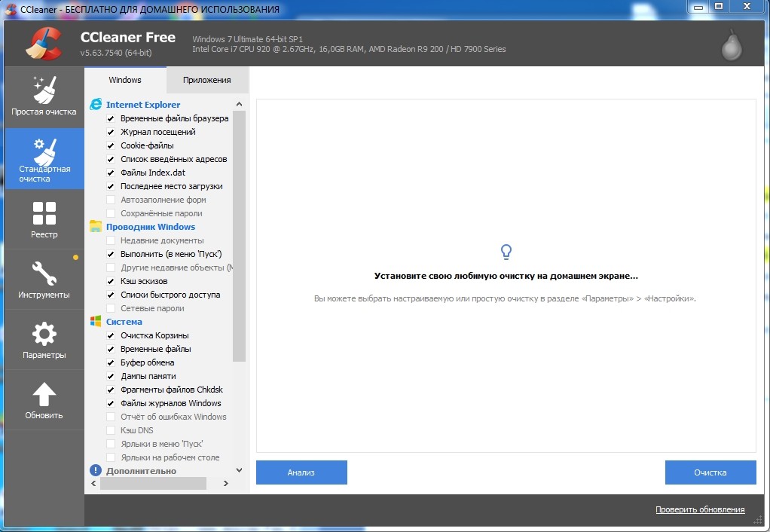This screenshot has height=532, width=770.
Task: Click the Проводник Windows folder icon
Action: pos(96,227)
